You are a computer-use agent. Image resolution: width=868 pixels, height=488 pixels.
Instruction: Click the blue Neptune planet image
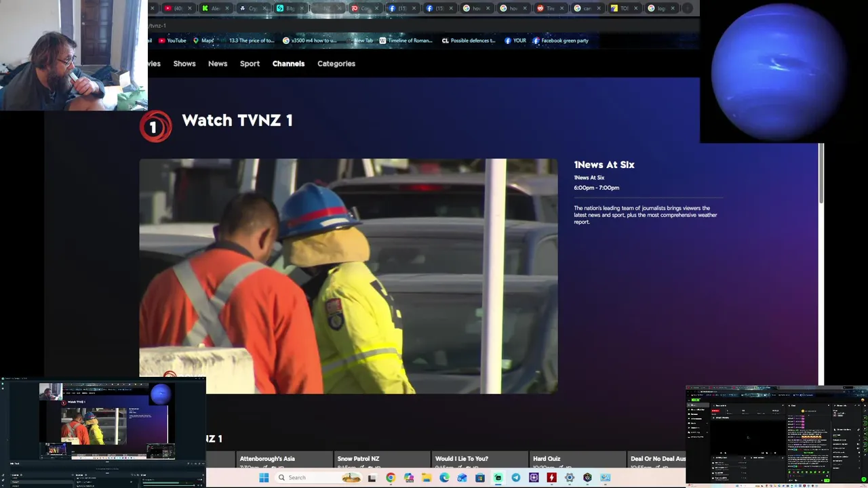coord(780,71)
